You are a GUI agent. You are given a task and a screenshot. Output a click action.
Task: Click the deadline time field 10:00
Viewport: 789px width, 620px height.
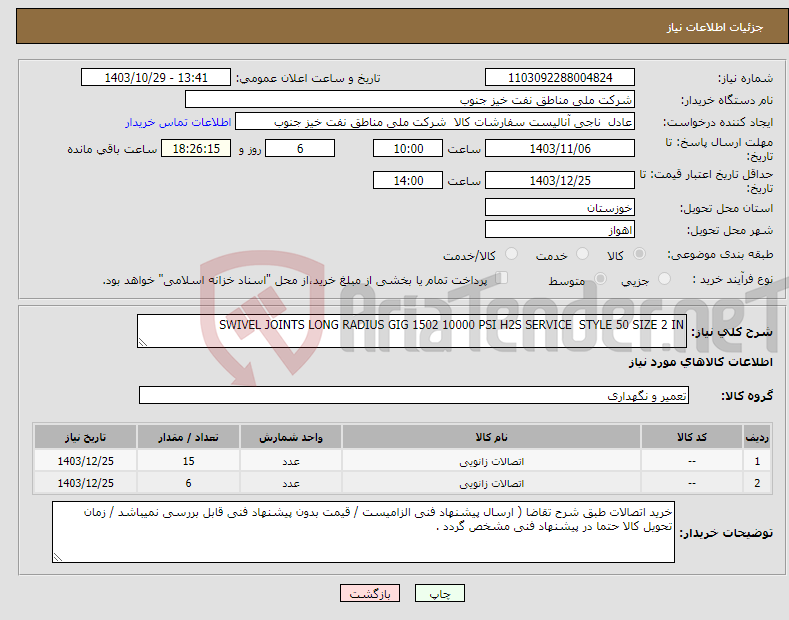408,148
